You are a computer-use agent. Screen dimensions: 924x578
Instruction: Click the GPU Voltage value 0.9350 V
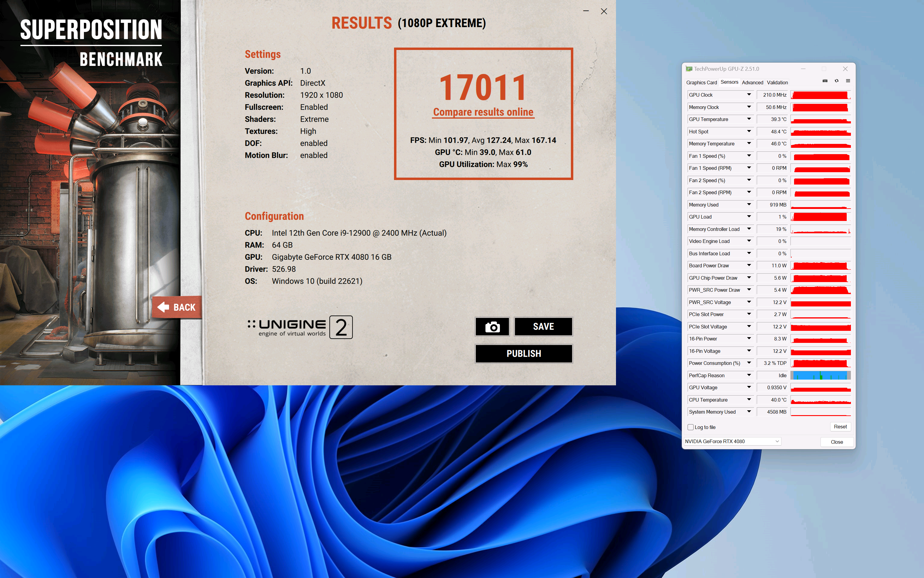click(x=772, y=388)
